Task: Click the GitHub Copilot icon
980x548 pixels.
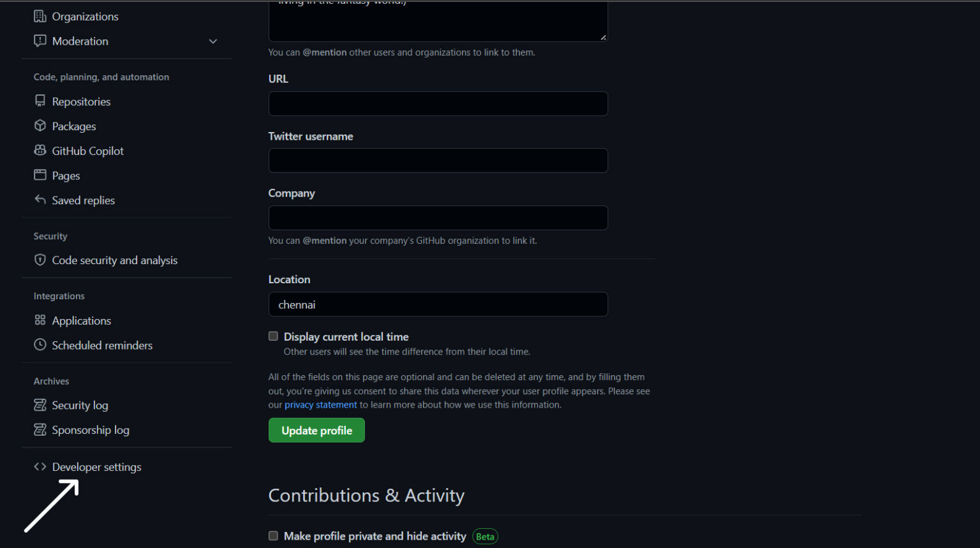Action: coord(40,151)
